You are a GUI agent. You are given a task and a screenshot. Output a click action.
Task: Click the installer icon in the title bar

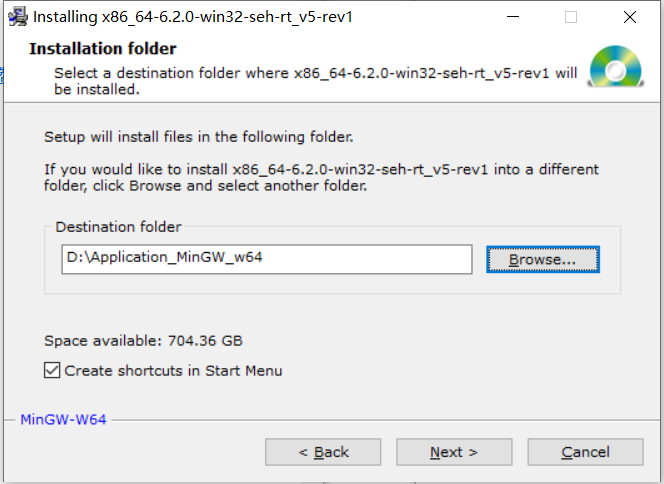18,17
